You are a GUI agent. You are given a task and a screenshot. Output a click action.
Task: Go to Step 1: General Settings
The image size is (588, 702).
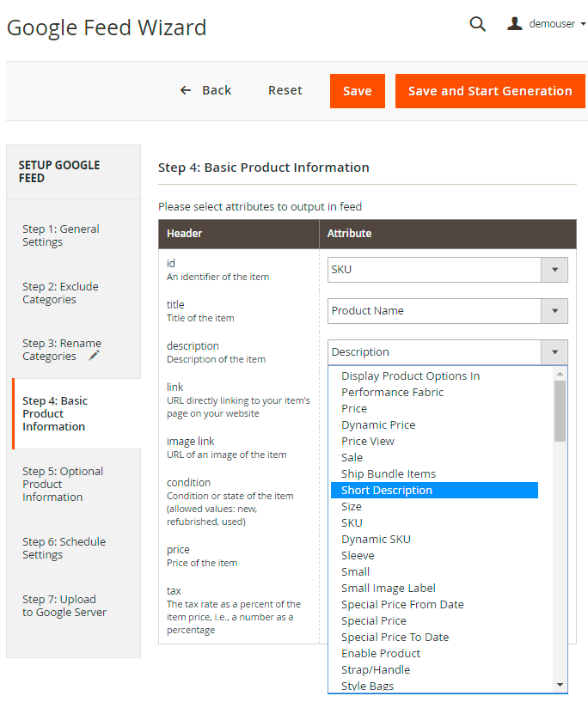click(x=61, y=235)
